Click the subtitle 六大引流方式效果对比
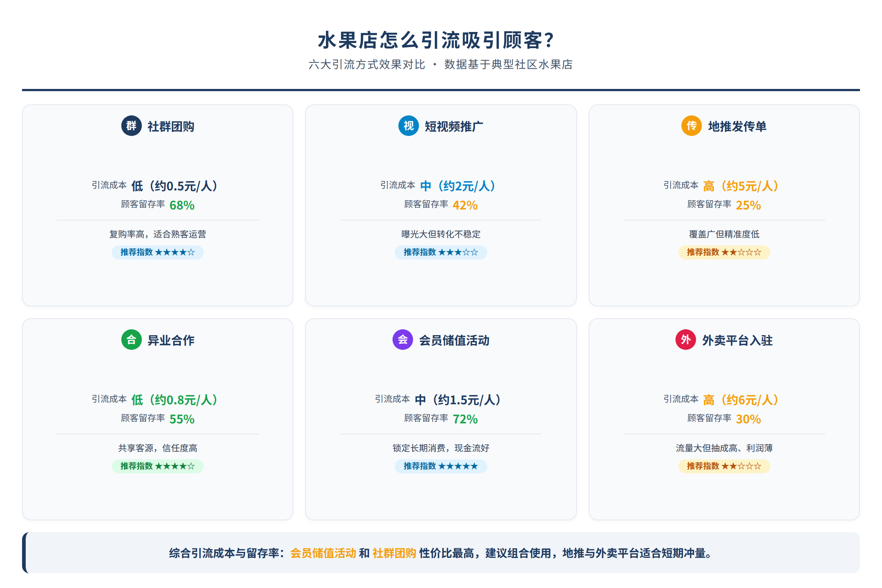882x588 pixels. point(366,65)
